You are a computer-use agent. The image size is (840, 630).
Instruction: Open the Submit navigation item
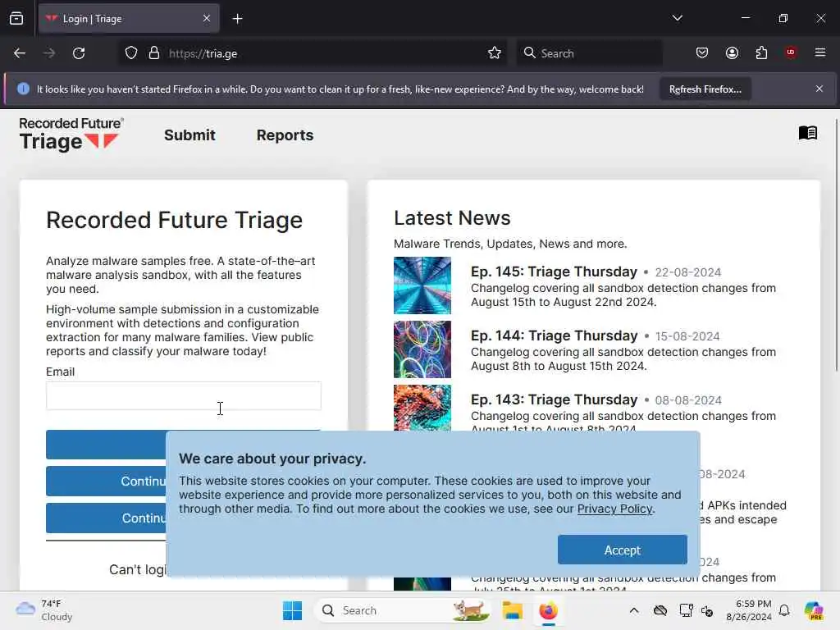[189, 135]
